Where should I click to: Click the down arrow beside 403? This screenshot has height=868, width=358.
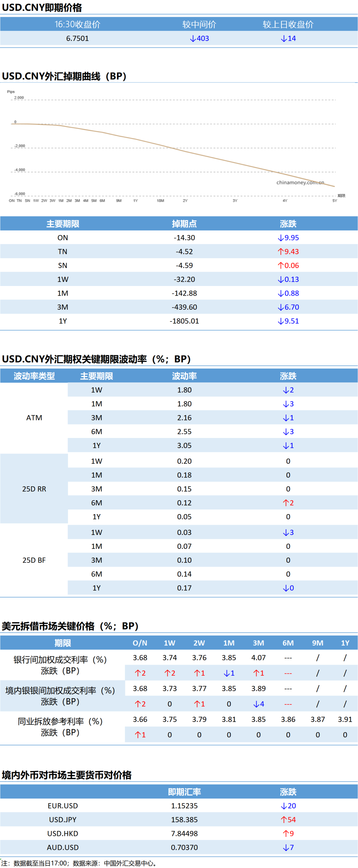pyautogui.click(x=193, y=39)
